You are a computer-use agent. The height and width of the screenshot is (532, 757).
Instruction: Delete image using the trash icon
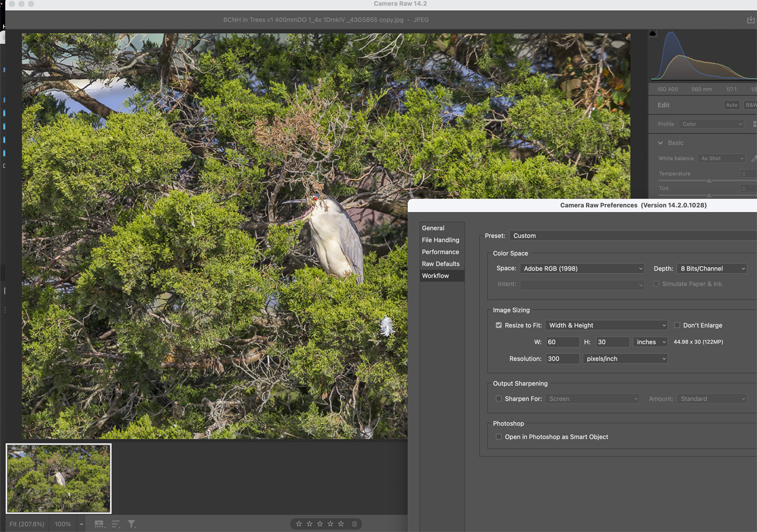(354, 524)
